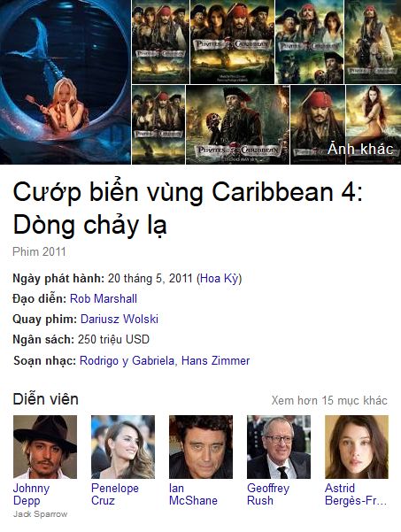
Task: Click Penelope Cruz's portrait photo
Action: 123,447
